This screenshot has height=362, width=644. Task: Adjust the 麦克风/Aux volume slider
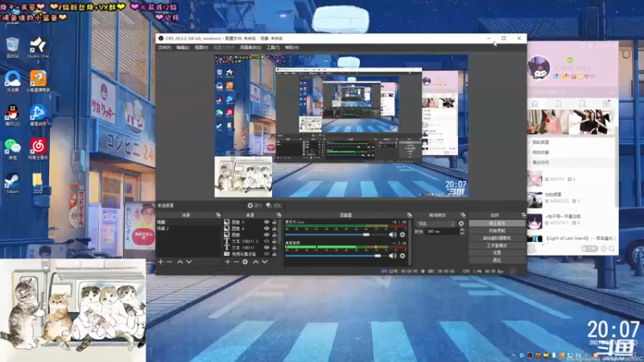[366, 235]
